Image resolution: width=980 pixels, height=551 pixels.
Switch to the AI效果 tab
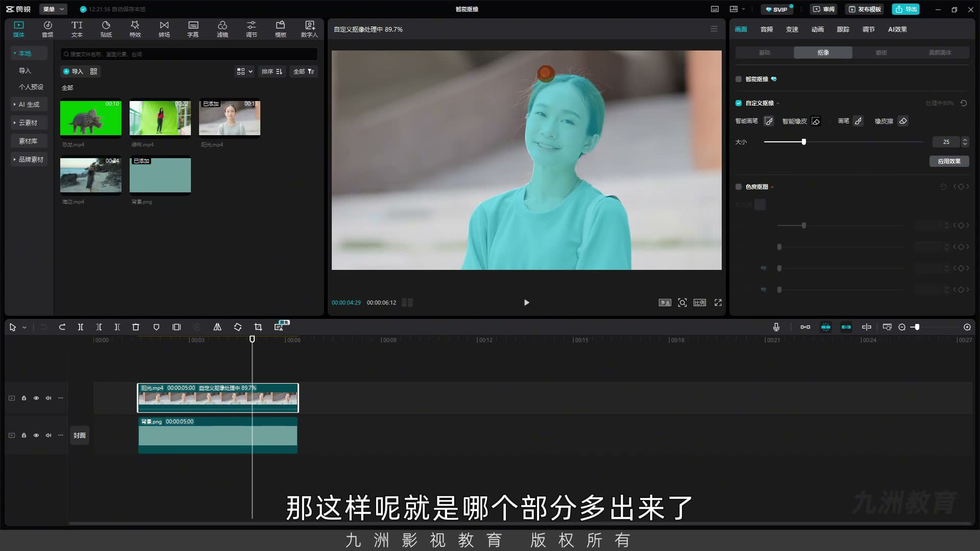click(x=897, y=30)
